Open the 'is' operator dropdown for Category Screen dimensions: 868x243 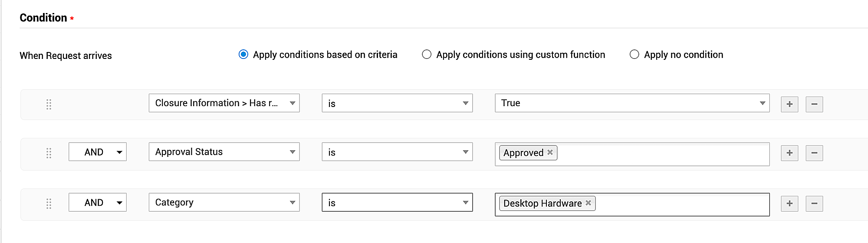(397, 202)
